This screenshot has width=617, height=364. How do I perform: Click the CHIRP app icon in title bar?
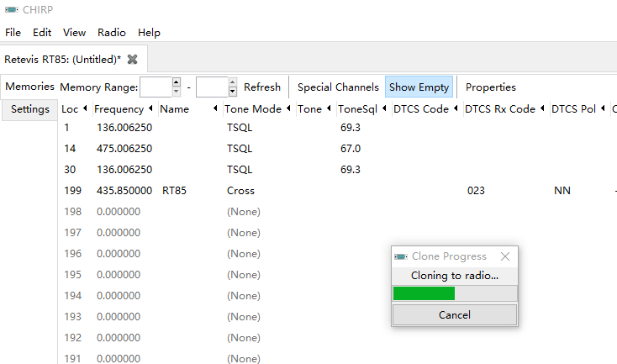[12, 10]
